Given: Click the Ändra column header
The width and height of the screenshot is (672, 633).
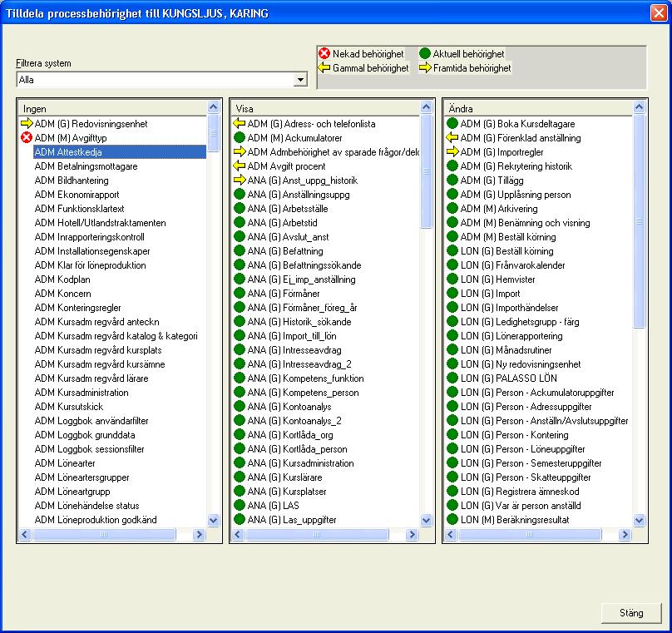Looking at the screenshot, I should 538,108.
